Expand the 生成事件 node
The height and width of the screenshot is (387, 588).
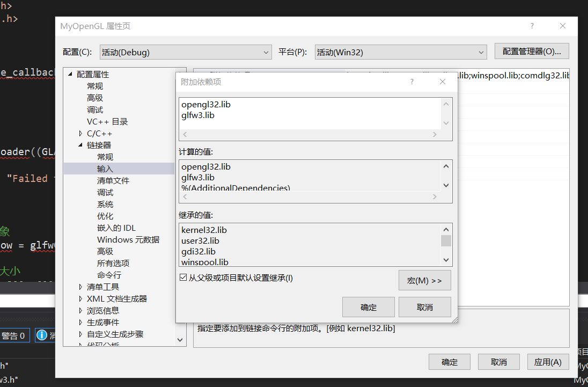click(80, 323)
